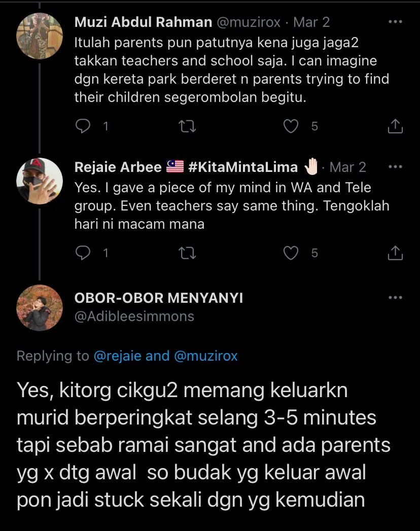Retweet Muzi Abdul Rahman's tweet
Viewport: 420px width, 531px height.
pos(188,126)
